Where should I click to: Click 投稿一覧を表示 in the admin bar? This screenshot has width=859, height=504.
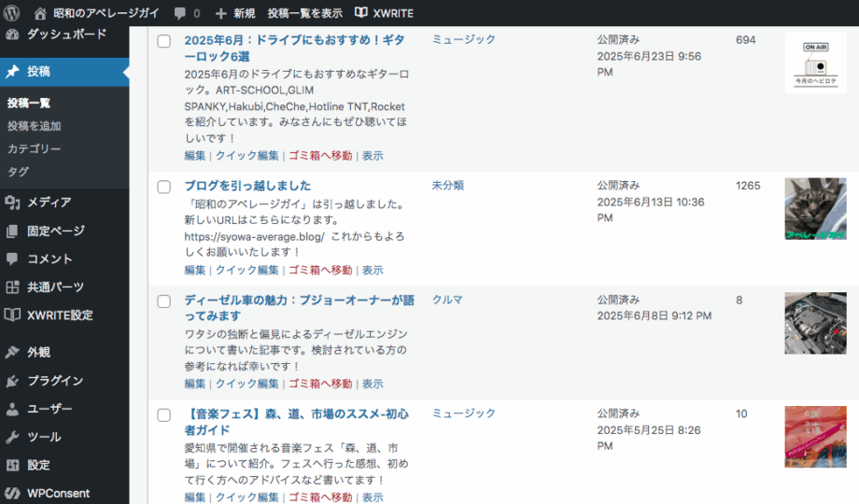click(x=305, y=13)
